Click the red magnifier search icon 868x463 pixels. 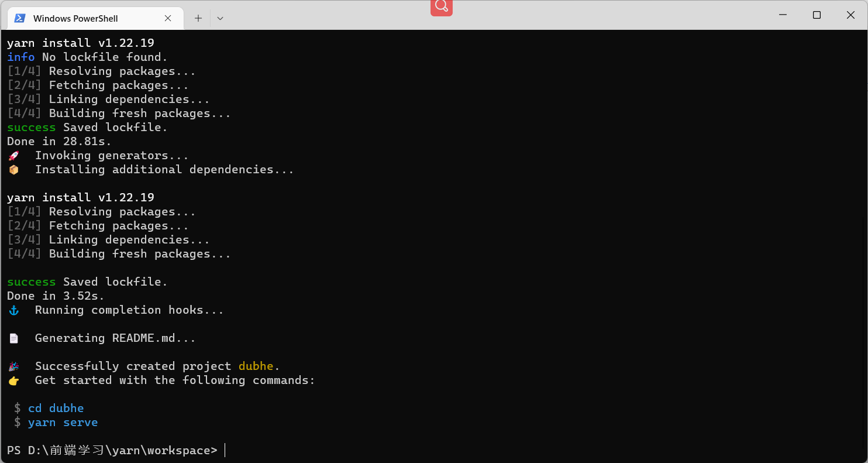coord(442,6)
